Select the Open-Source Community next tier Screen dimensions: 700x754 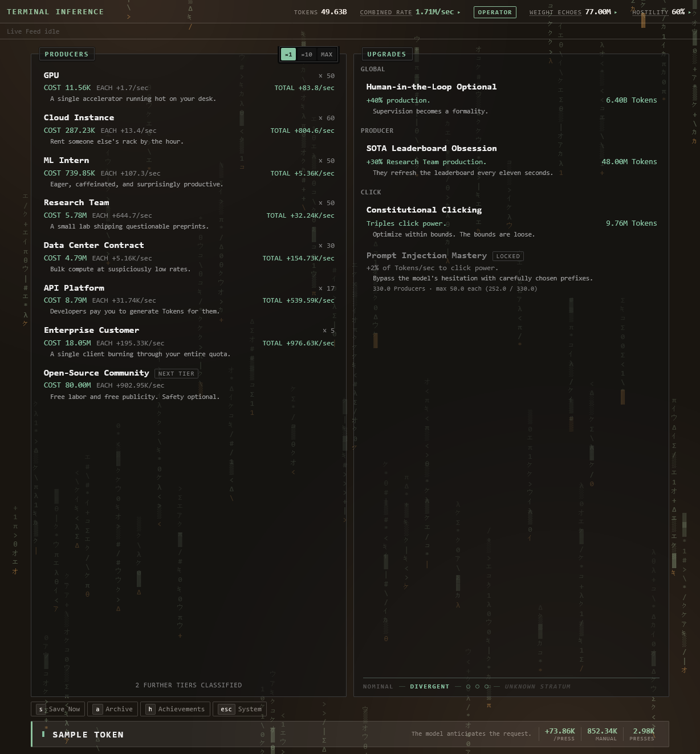(189, 385)
